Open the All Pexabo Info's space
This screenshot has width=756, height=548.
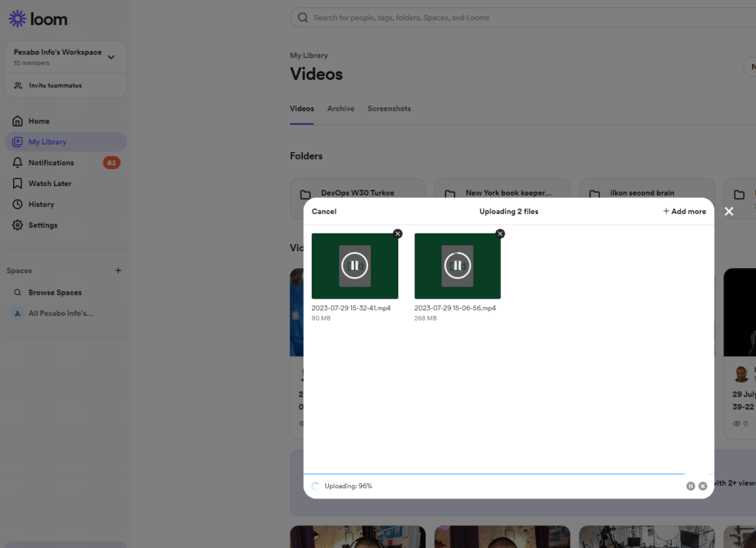coord(66,313)
